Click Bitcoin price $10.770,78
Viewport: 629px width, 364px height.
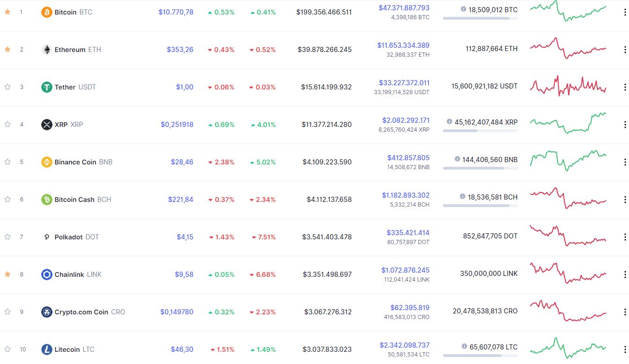click(x=176, y=12)
